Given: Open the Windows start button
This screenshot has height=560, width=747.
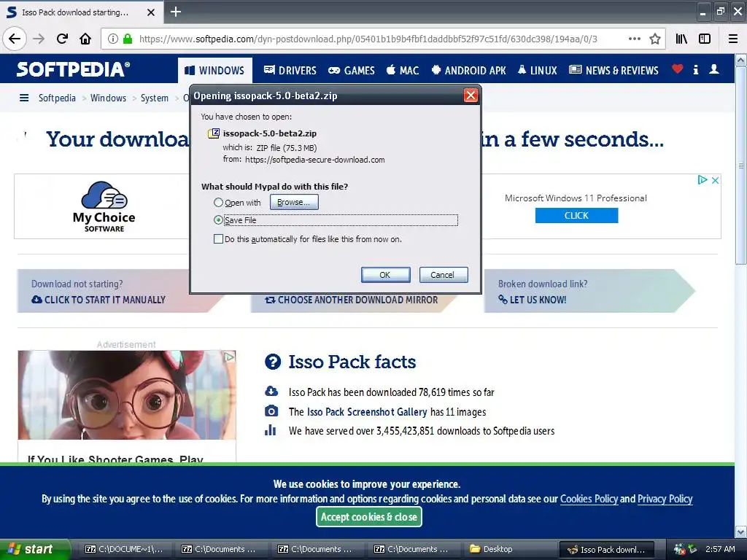Looking at the screenshot, I should click(34, 549).
